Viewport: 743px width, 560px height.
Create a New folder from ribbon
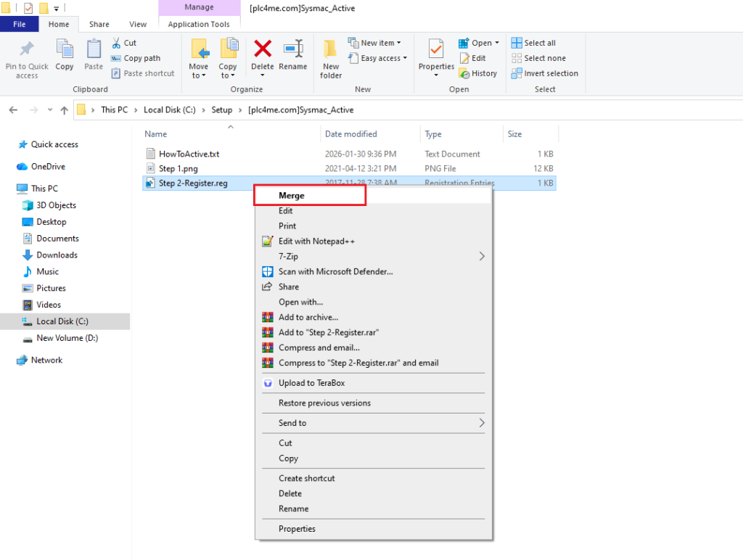click(331, 58)
